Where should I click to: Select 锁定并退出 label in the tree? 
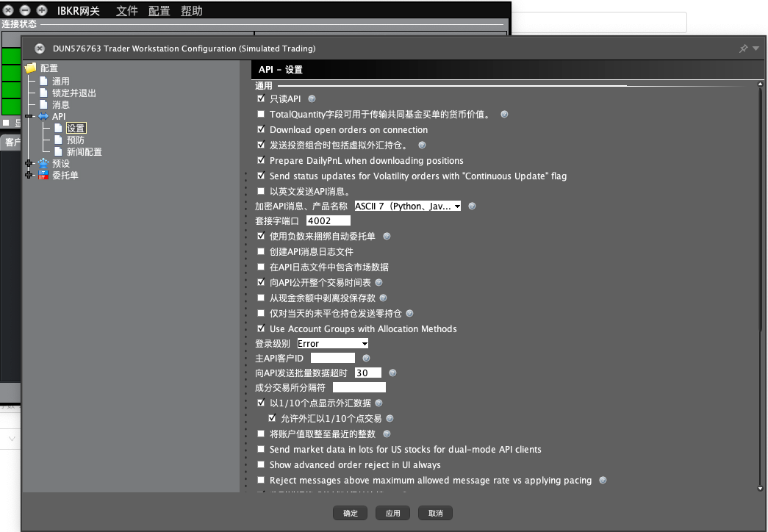point(74,93)
